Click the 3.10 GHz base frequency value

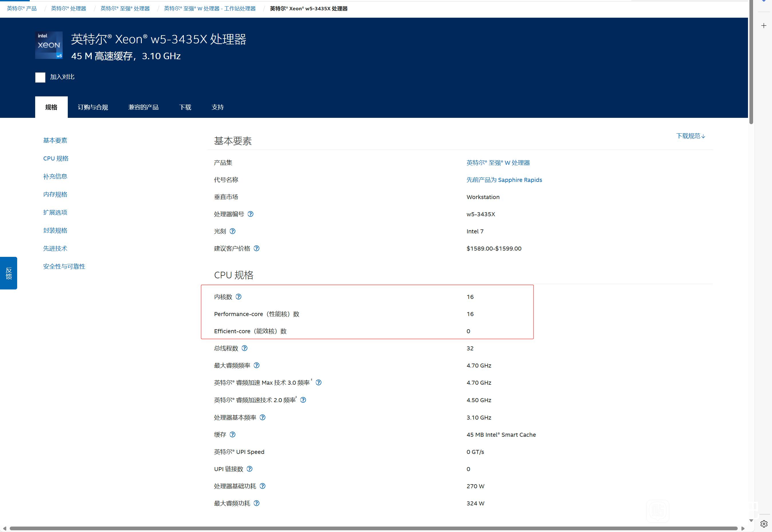(479, 417)
